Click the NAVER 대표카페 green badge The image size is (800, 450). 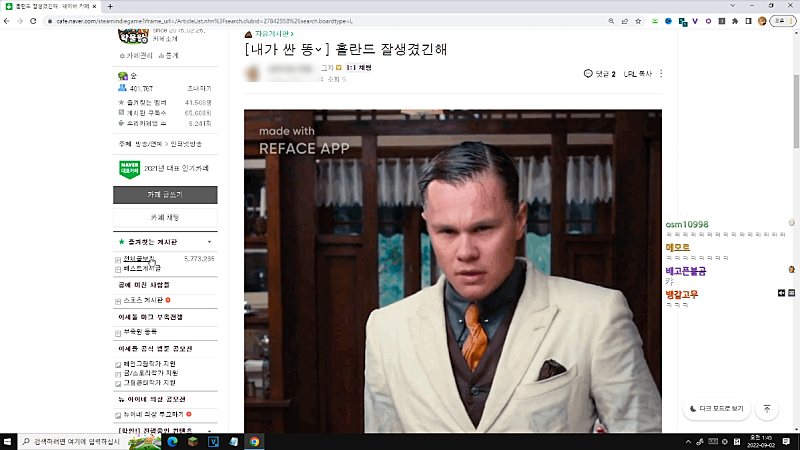click(130, 169)
